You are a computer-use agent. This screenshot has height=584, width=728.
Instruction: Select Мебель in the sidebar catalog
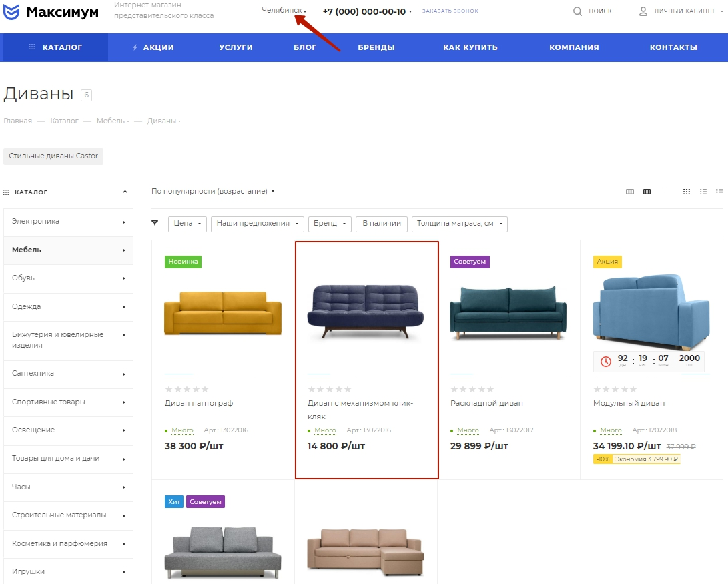pos(68,250)
